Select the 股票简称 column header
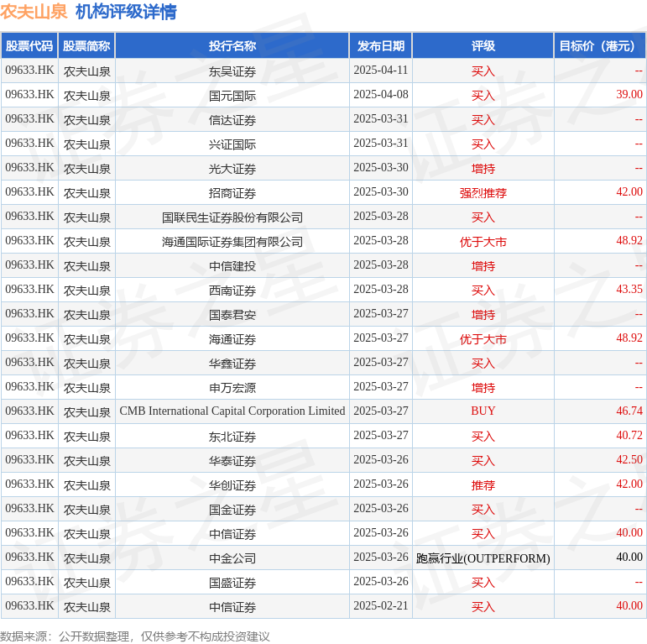The height and width of the screenshot is (644, 647). tap(86, 46)
